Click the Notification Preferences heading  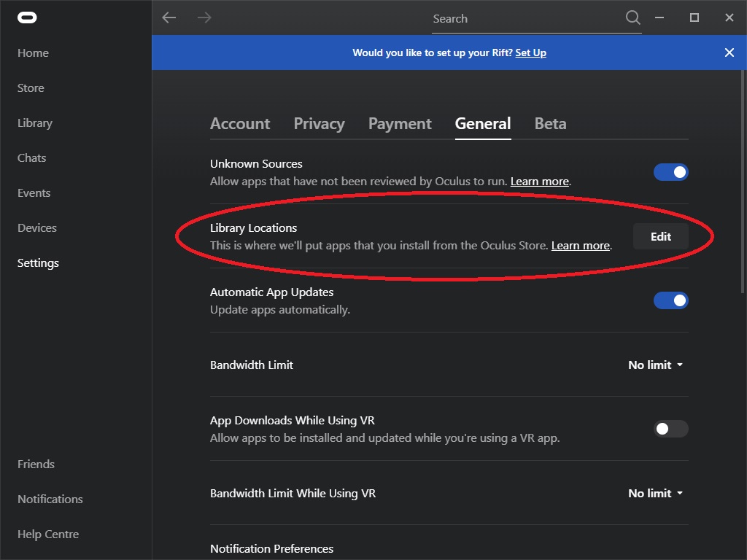coord(271,548)
